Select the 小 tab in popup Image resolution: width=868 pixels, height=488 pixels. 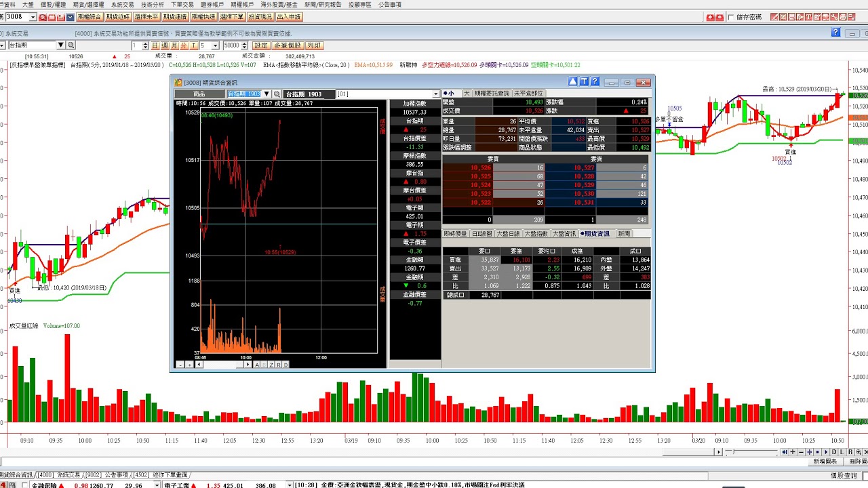click(452, 94)
